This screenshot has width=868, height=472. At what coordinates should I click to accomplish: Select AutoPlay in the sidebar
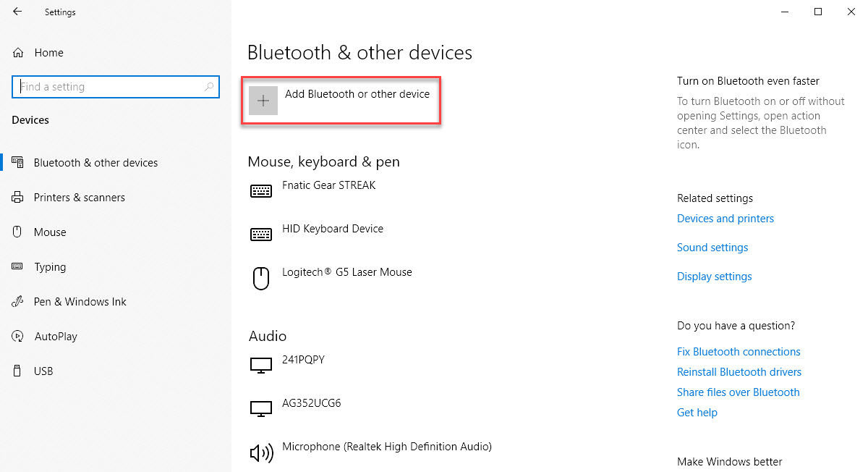(x=56, y=337)
